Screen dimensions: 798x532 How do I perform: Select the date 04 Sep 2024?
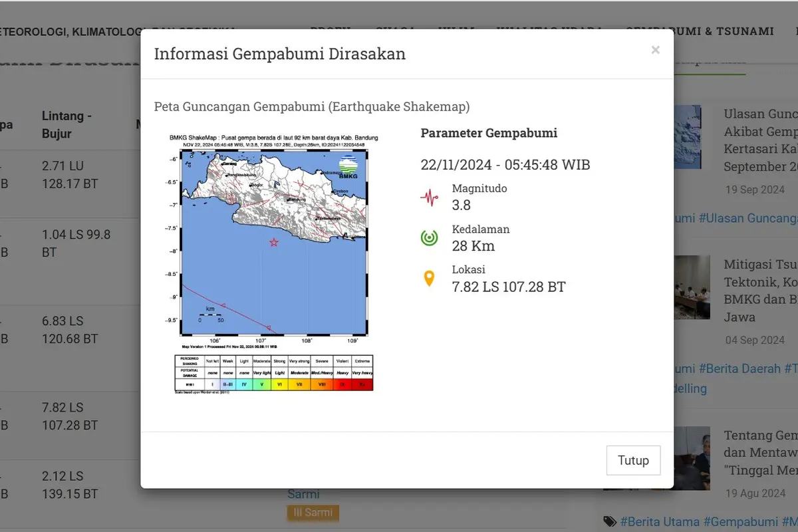pyautogui.click(x=755, y=340)
